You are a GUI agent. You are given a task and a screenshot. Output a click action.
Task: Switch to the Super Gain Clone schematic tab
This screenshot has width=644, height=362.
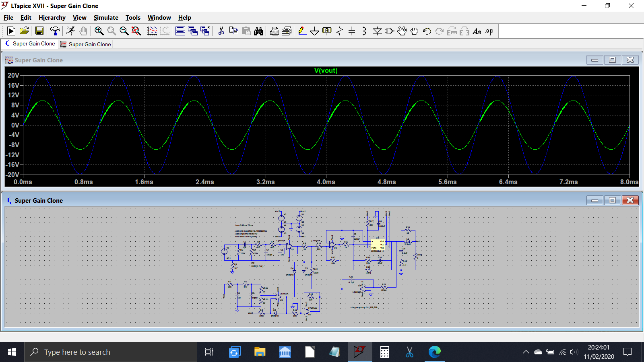(30, 44)
